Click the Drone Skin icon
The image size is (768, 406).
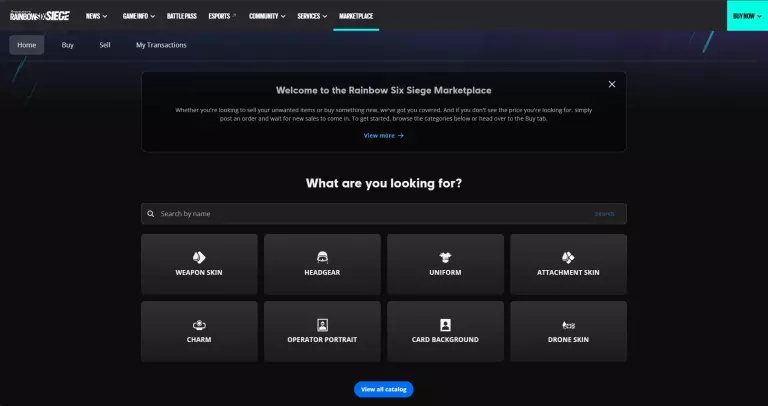coord(568,325)
